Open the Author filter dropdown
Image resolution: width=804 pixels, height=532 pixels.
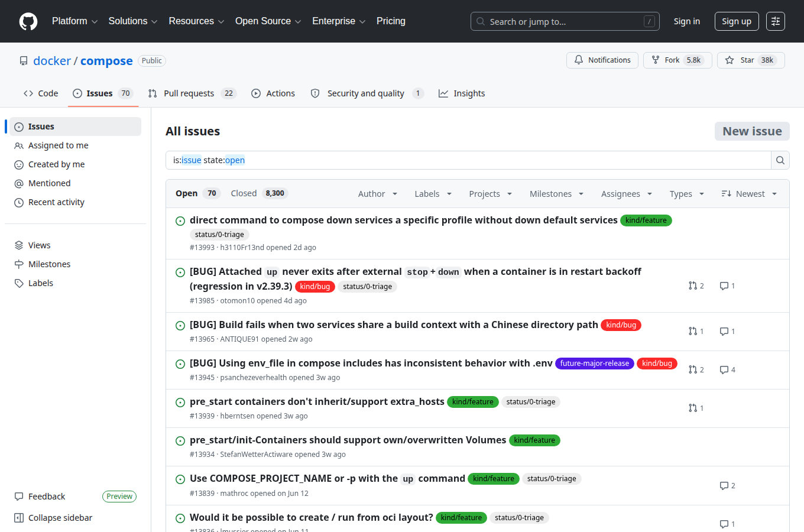click(x=378, y=194)
